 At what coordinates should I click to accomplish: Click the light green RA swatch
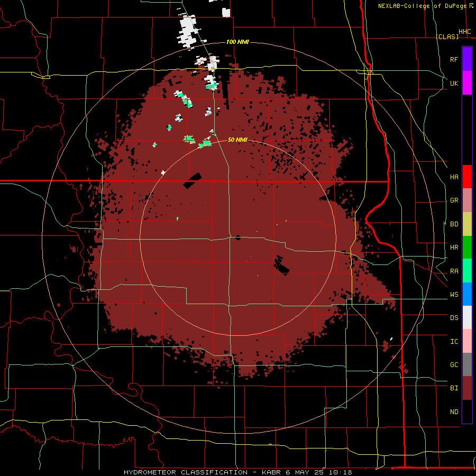[467, 271]
